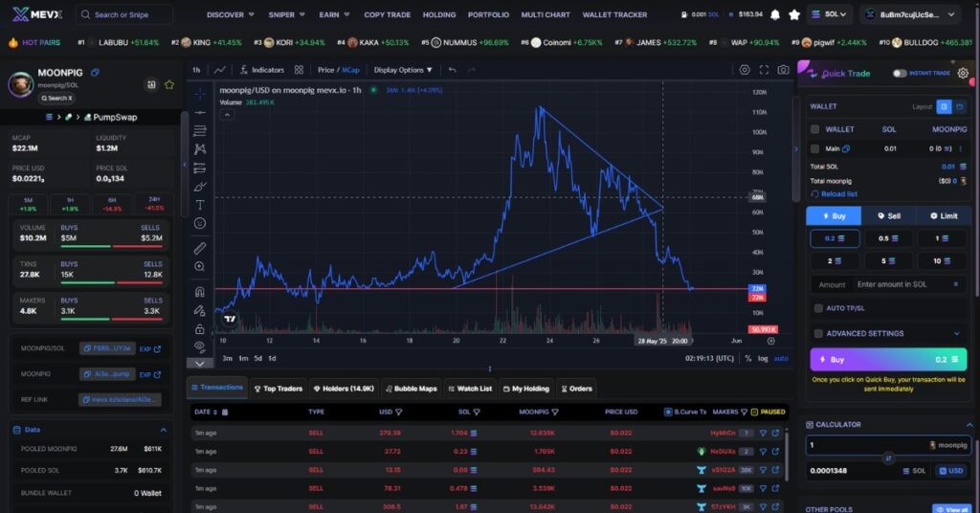Open the 8uBm7cujUcSe wallet account dropdown
The image size is (980, 513).
(x=910, y=14)
